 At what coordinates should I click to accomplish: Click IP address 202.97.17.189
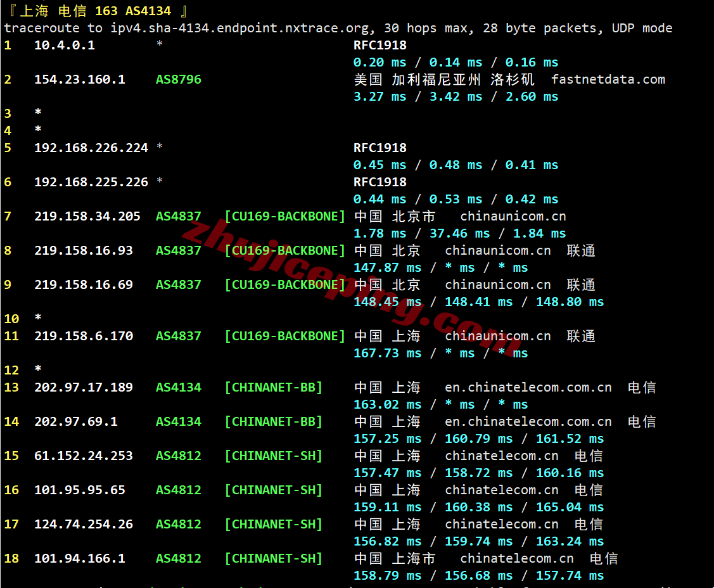(84, 387)
